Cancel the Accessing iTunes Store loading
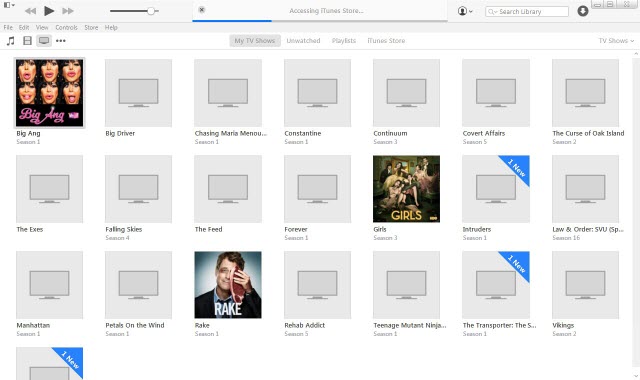640x380 pixels. [x=202, y=10]
